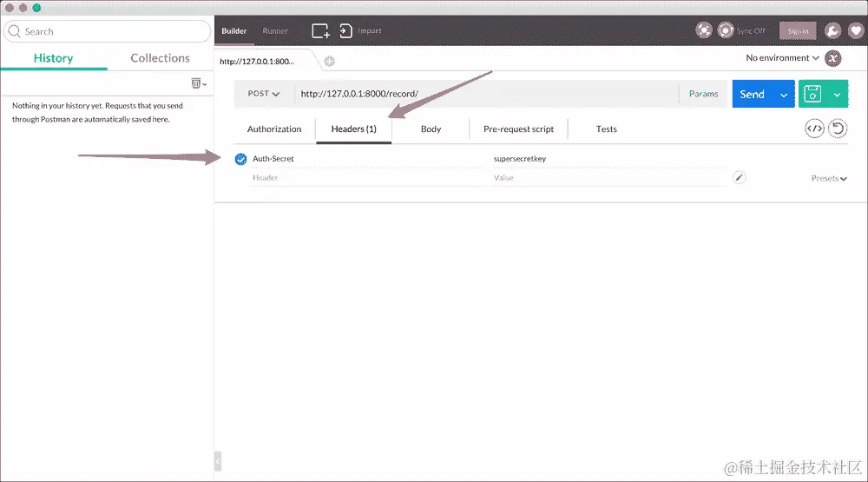This screenshot has width=868, height=482.
Task: Click the bulk edit pencil icon
Action: (x=739, y=177)
